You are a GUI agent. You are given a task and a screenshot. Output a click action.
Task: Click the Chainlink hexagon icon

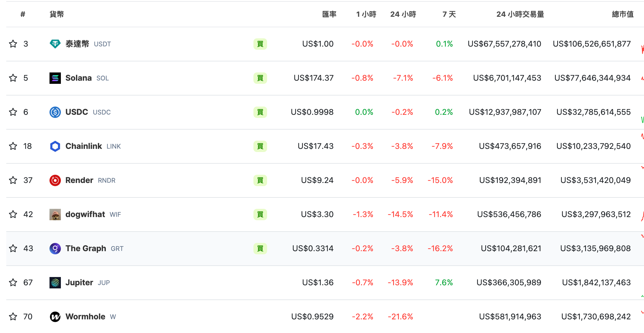pyautogui.click(x=55, y=146)
